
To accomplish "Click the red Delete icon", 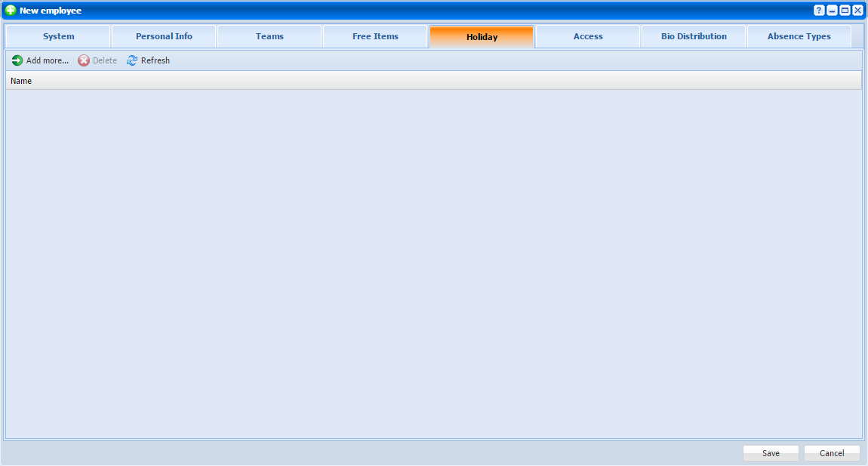I will point(84,60).
